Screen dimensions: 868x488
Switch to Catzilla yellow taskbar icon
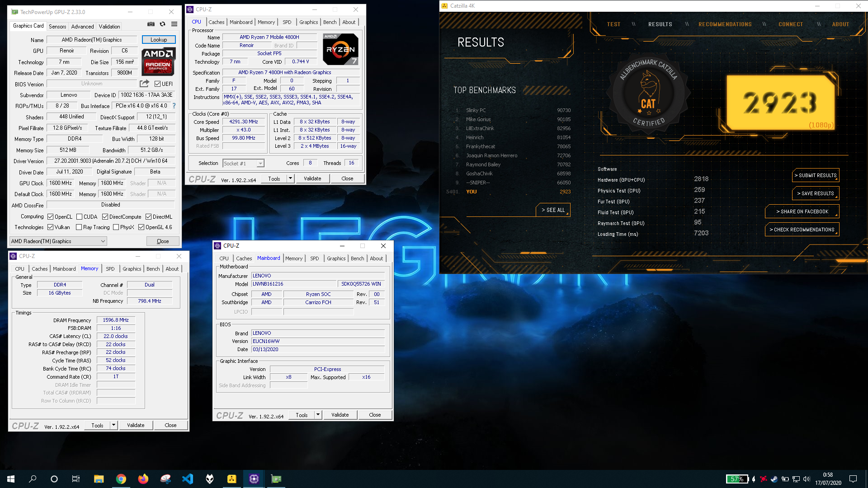(232, 479)
